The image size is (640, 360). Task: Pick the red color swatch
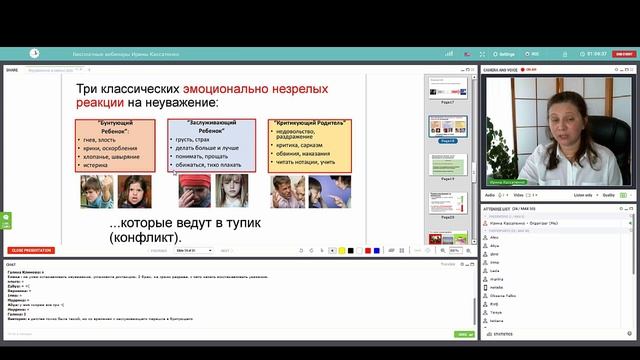tap(368, 251)
